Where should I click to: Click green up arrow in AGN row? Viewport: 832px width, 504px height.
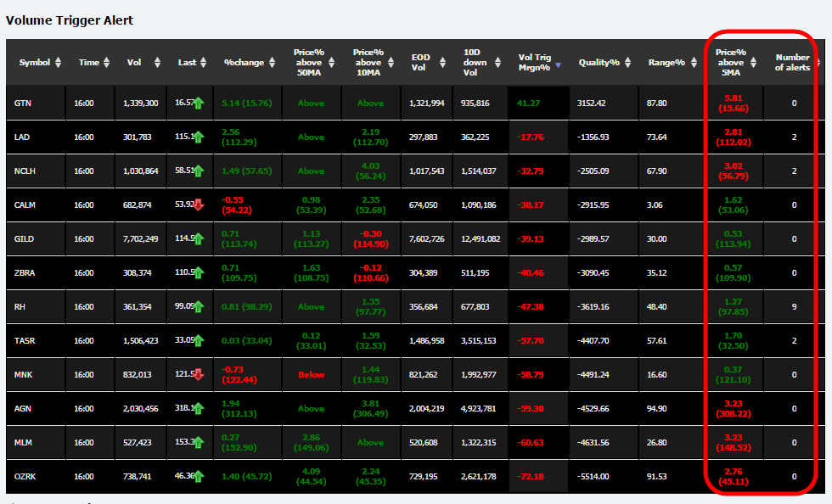tap(199, 408)
